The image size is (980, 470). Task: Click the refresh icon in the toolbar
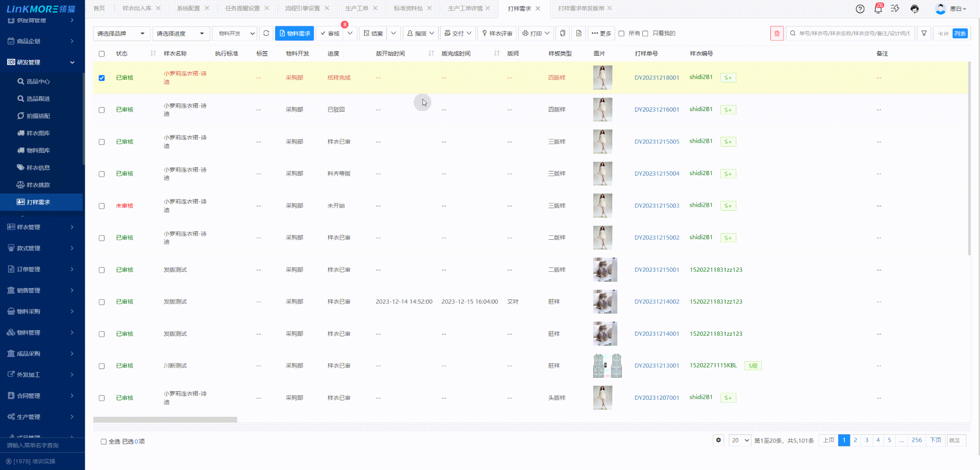[266, 33]
